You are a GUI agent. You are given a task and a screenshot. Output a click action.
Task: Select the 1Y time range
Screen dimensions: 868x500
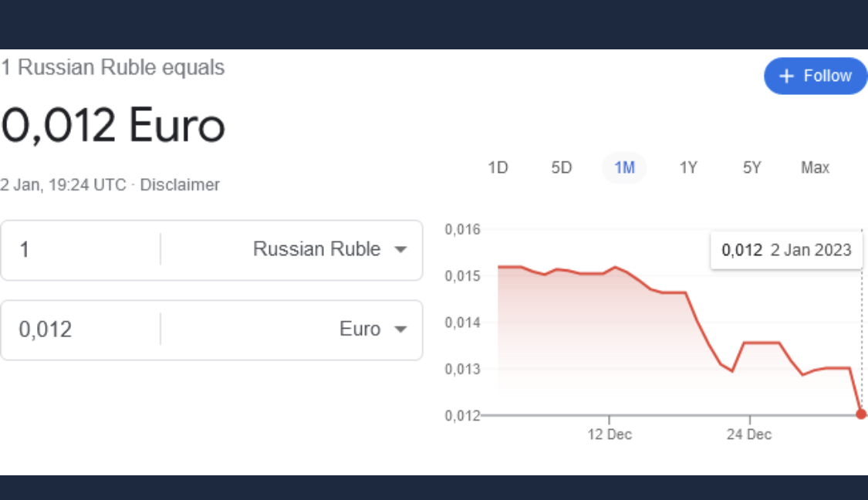[688, 167]
